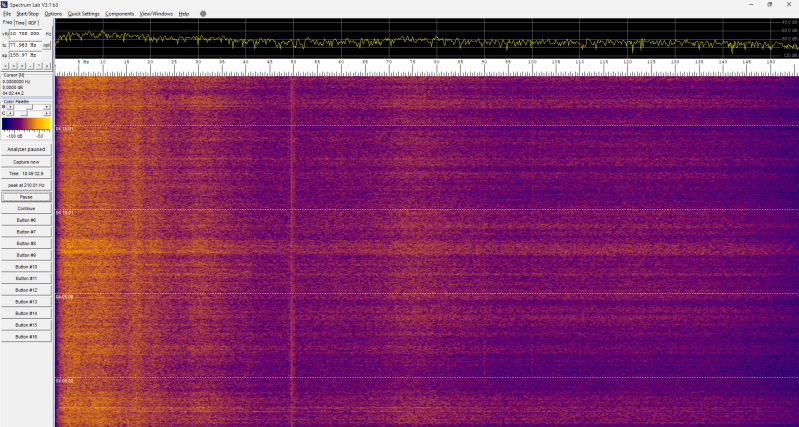Open the Options menu
Screen dimensions: 799x427
53,14
